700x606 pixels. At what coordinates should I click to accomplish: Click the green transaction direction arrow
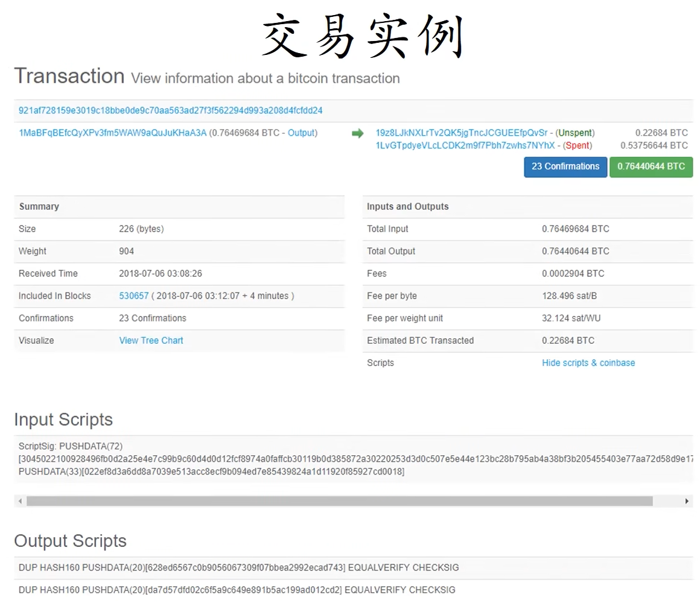[x=358, y=133]
